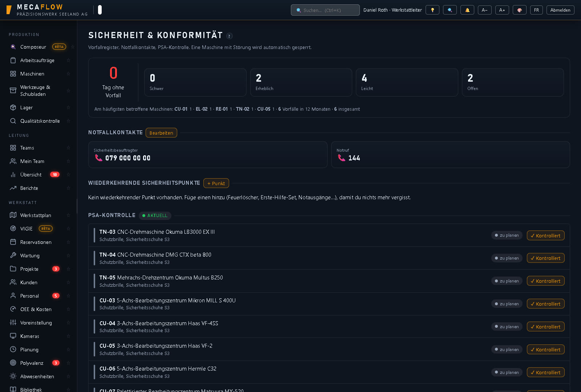This screenshot has width=581, height=392.
Task: Click 'zu planen' badge for TN-05
Action: pos(507,281)
